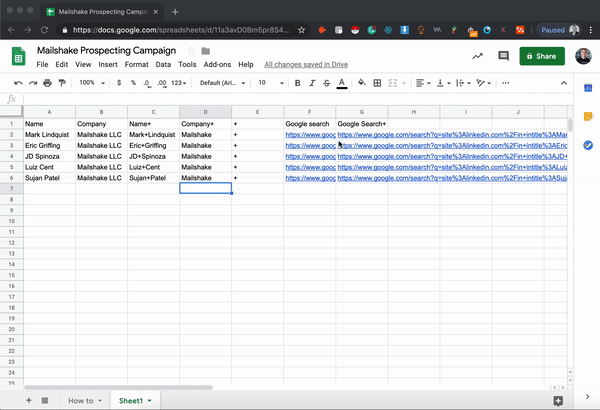Open the Default (Arial) font dropdown
The width and height of the screenshot is (600, 410).
[222, 83]
